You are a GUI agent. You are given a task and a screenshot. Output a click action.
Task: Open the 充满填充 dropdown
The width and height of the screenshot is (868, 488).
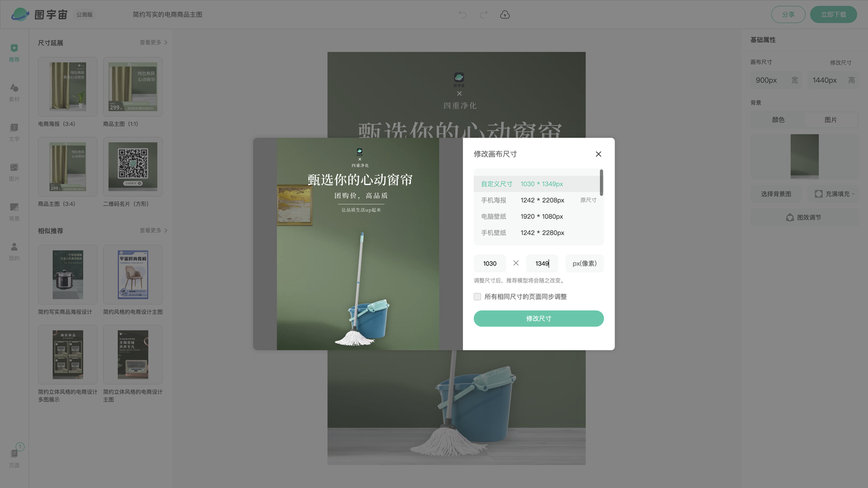pyautogui.click(x=833, y=194)
